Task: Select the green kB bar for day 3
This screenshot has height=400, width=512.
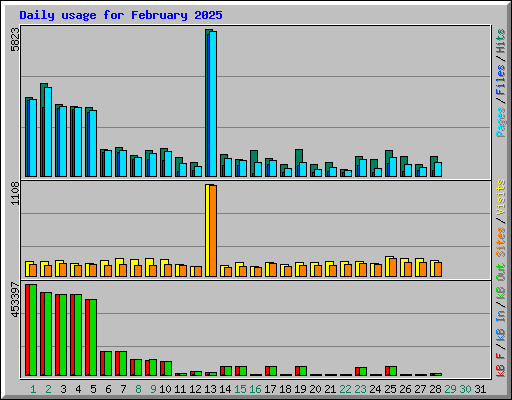Action: 63,335
